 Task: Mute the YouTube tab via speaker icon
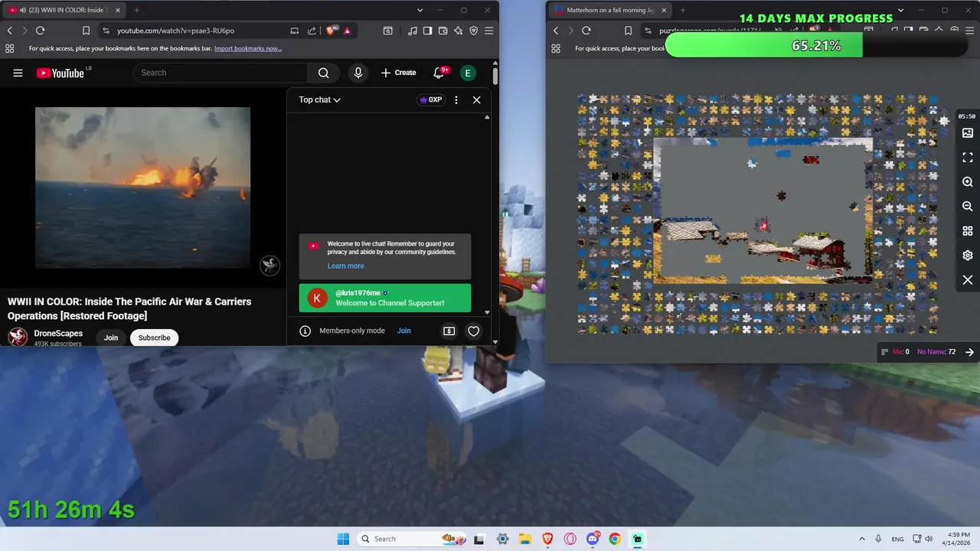22,10
